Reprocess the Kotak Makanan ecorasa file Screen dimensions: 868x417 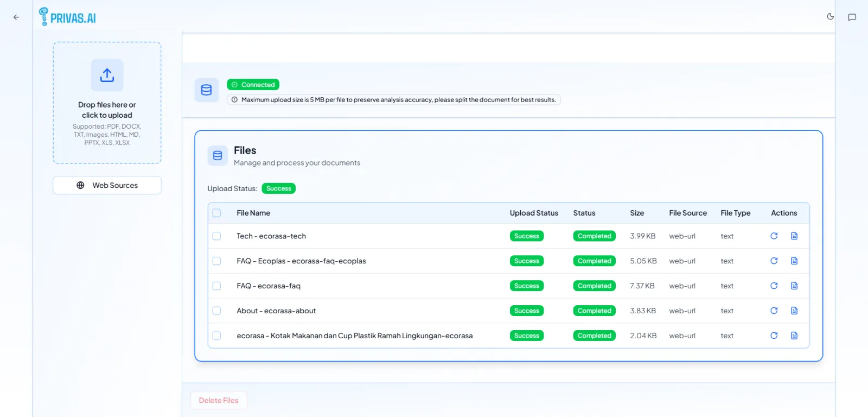pyautogui.click(x=774, y=336)
